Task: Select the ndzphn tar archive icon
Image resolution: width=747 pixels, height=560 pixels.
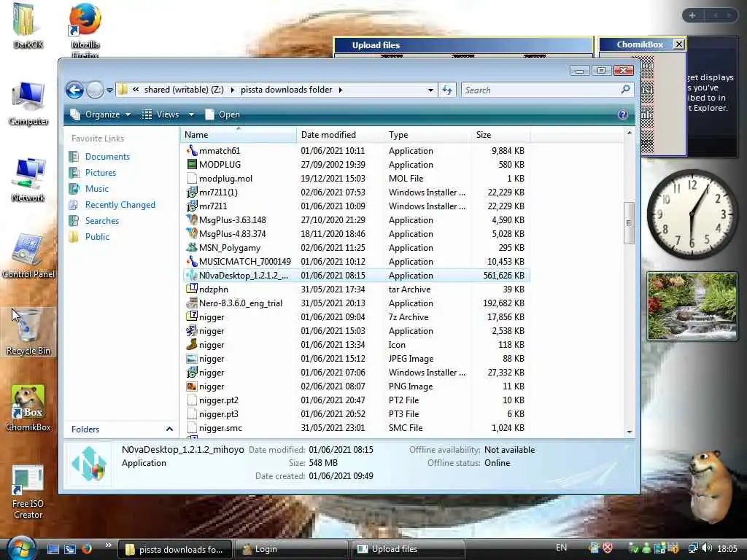Action: [192, 289]
